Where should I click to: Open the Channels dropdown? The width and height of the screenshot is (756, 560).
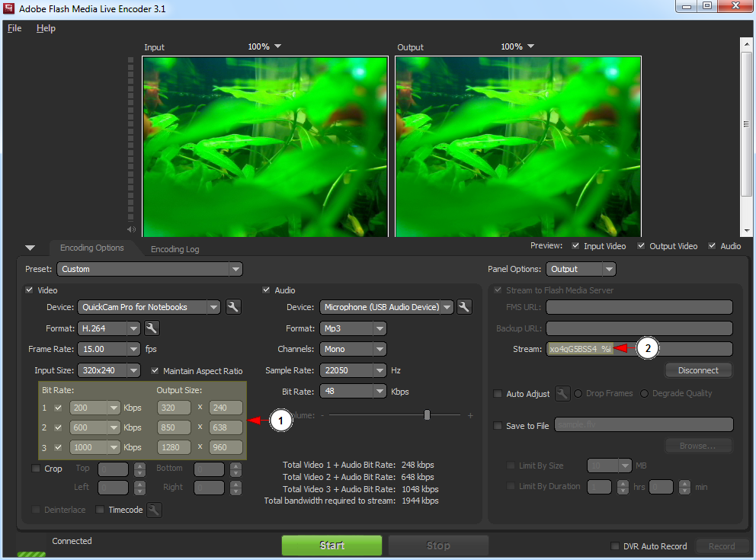[353, 349]
